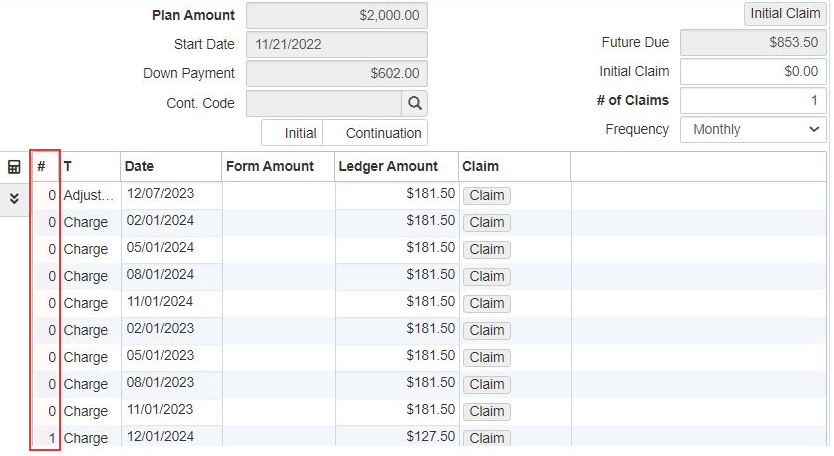The height and width of the screenshot is (456, 834).
Task: Click the Initial Claim amount field
Action: coord(753,71)
